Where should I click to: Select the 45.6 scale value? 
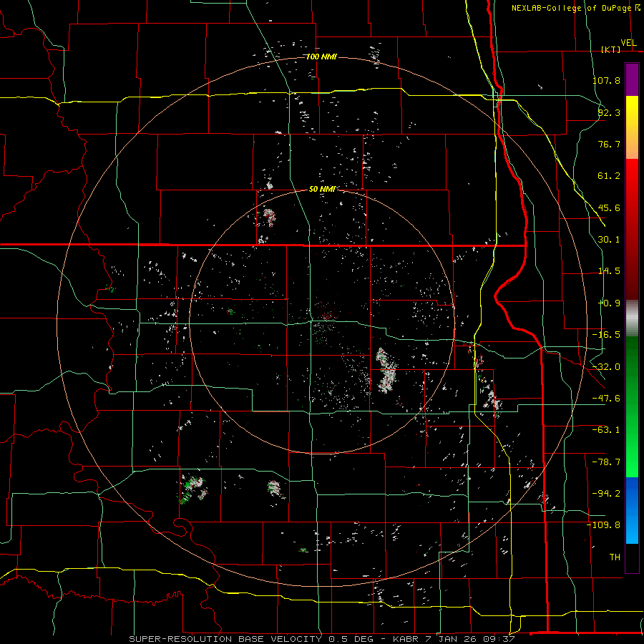tap(609, 208)
